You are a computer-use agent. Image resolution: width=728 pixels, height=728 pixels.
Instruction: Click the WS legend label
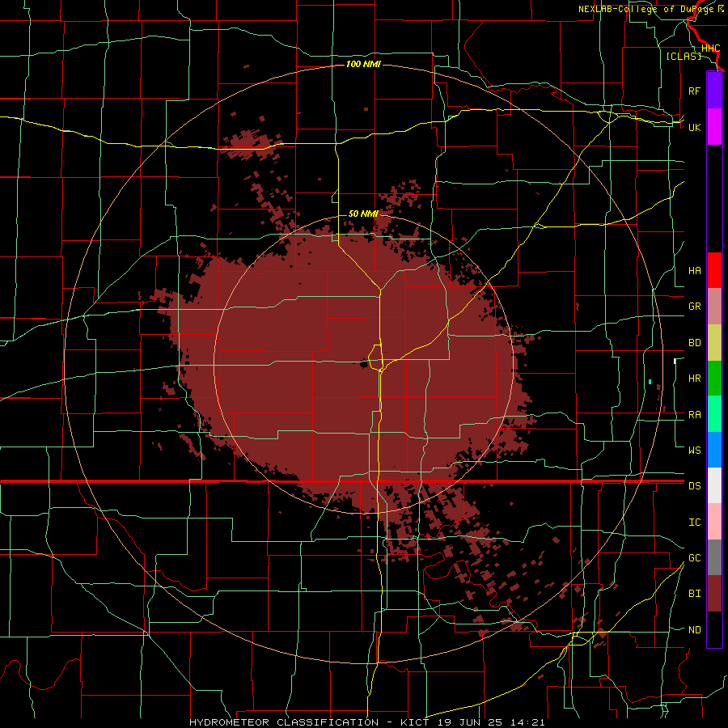694,451
